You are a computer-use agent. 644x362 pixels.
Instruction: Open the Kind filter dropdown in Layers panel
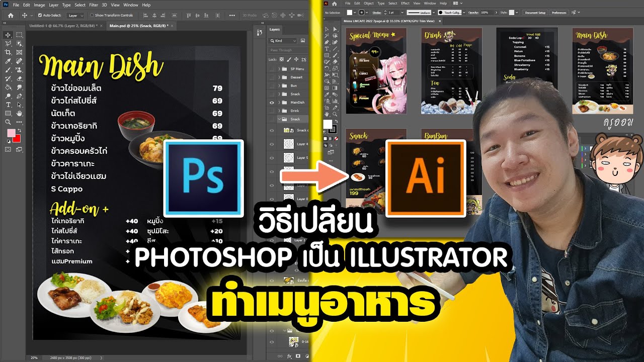tap(283, 41)
